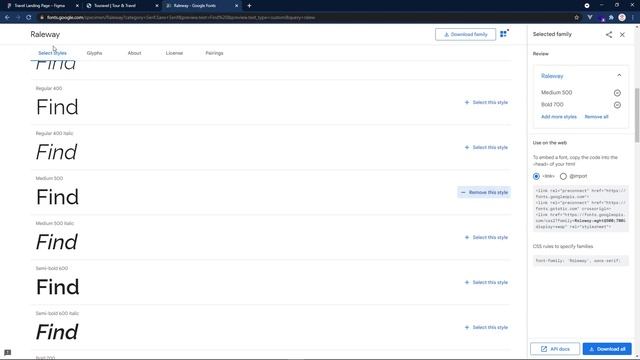This screenshot has height=360, width=640.
Task: Select the <link> embed option
Action: point(536,176)
